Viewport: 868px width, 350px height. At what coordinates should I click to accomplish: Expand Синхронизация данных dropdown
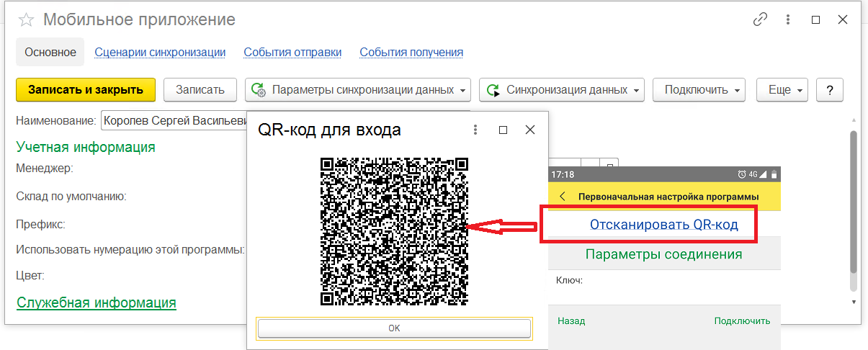pos(562,90)
